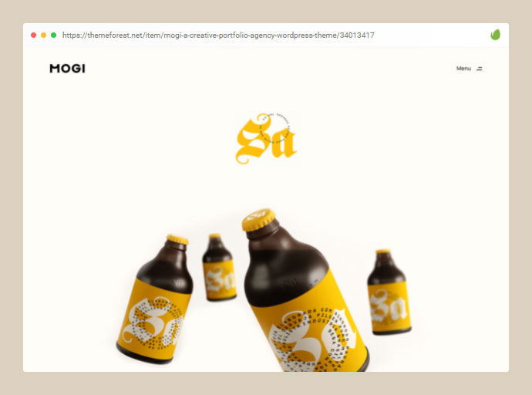Click the yellow window dot
The width and height of the screenshot is (532, 395).
click(43, 35)
